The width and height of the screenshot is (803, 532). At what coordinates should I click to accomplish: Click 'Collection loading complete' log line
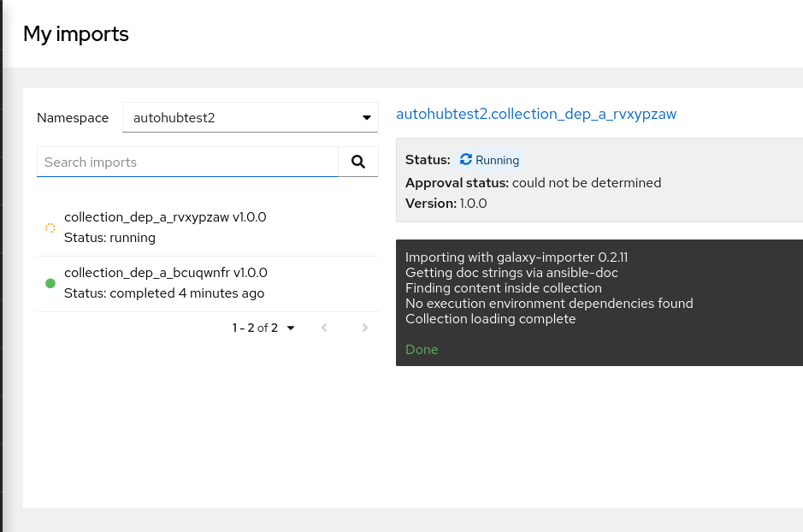pyautogui.click(x=490, y=319)
